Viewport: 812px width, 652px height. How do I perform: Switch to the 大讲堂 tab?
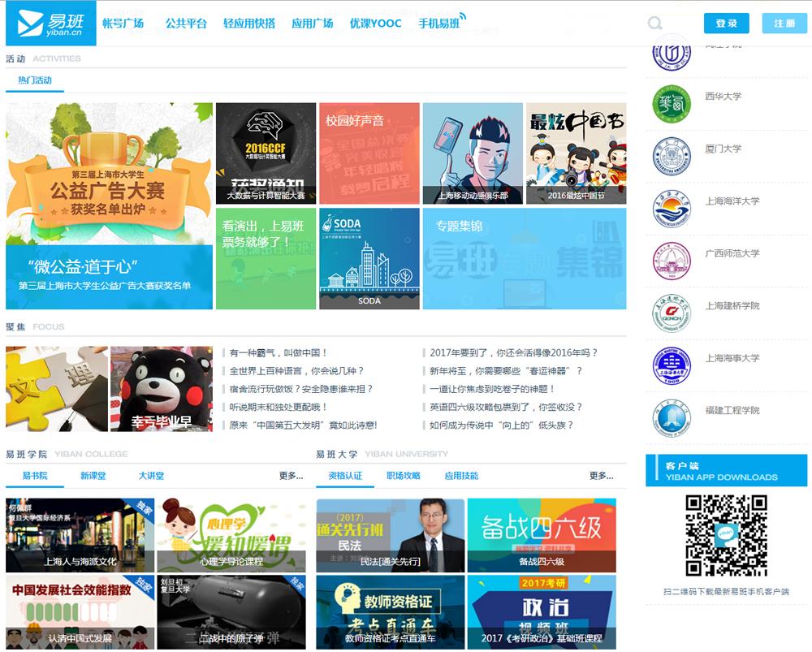coord(151,476)
